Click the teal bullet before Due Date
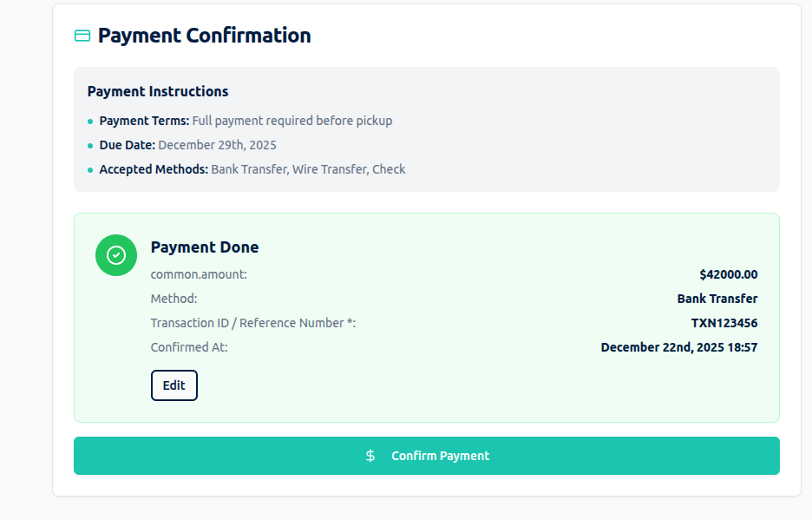This screenshot has width=812, height=520. [90, 146]
